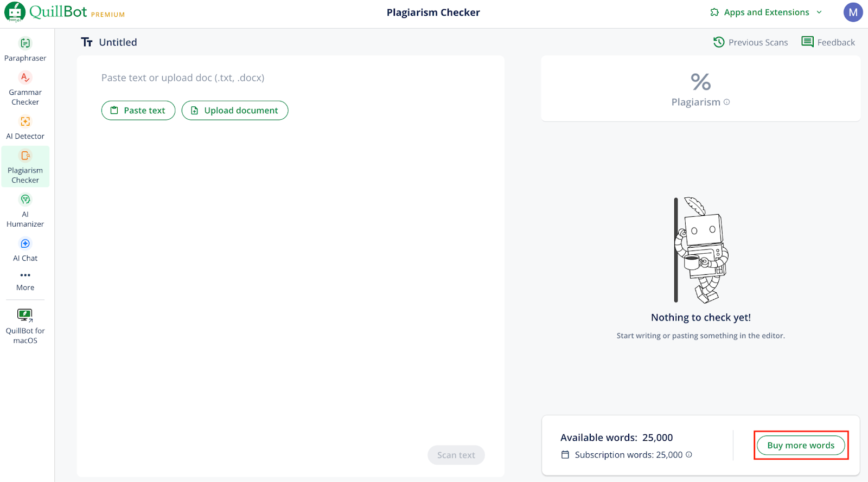Click the info icon beside Plagiarism

[727, 102]
